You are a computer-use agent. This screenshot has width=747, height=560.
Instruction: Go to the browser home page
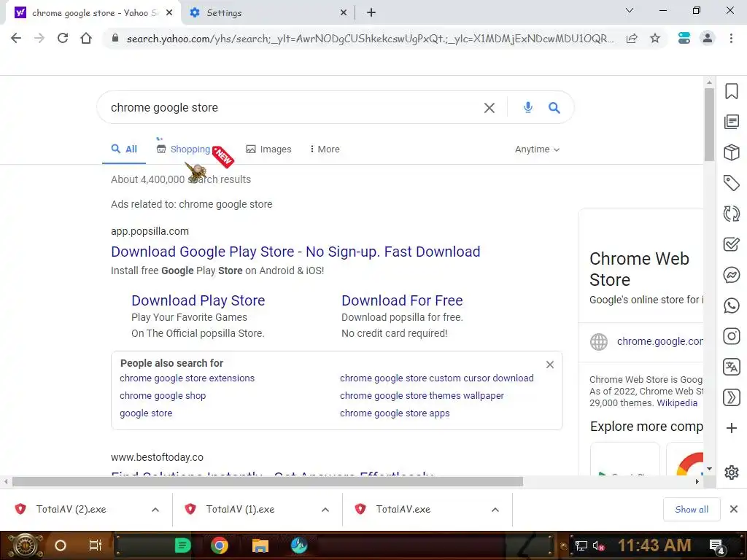coord(86,38)
